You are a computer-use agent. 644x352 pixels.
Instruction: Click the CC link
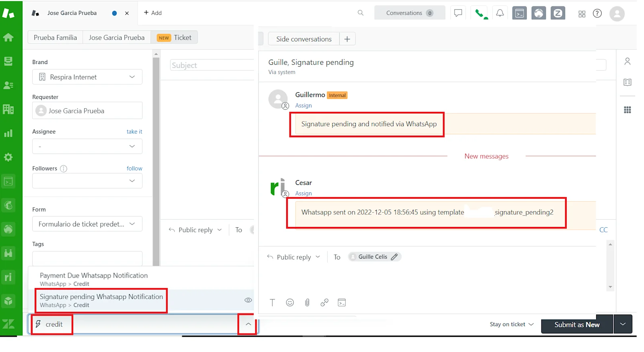click(x=603, y=230)
